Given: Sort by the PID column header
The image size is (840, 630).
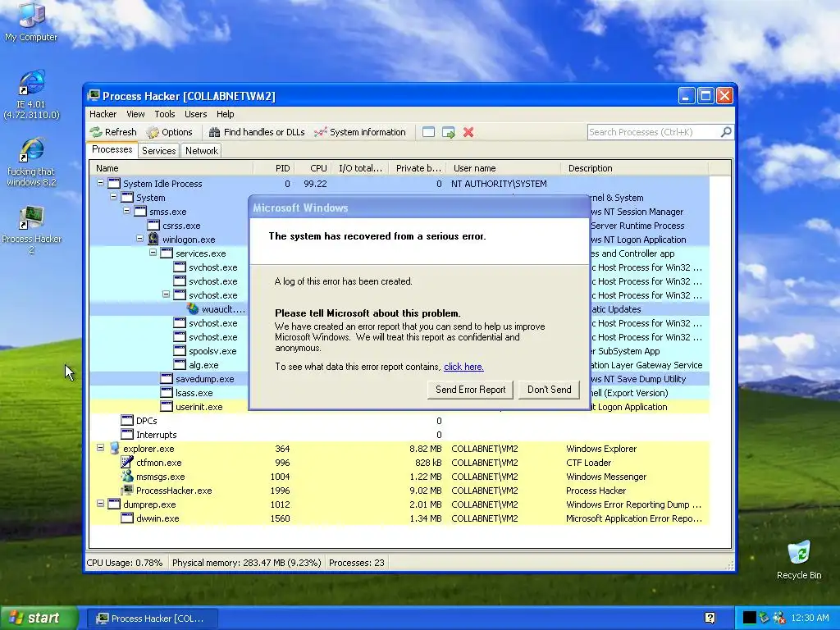Looking at the screenshot, I should pyautogui.click(x=274, y=168).
